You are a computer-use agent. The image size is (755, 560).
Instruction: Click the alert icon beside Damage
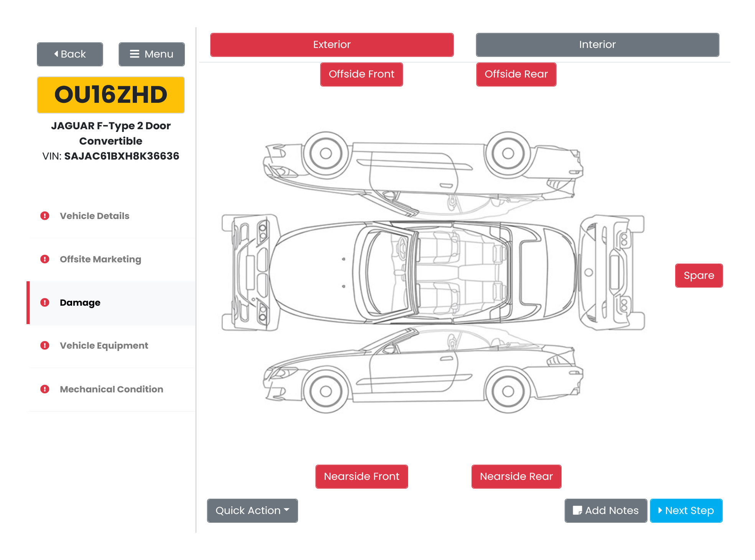(x=45, y=303)
